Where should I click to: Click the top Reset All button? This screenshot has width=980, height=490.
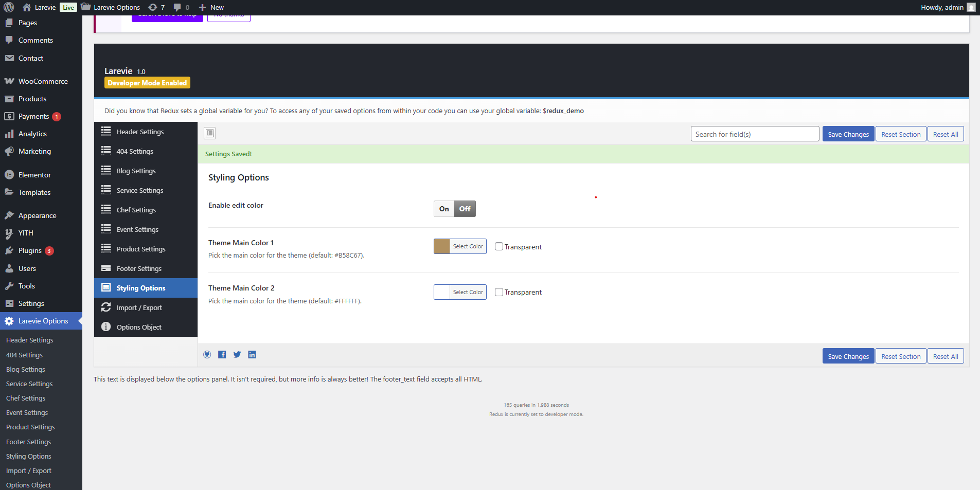(946, 134)
